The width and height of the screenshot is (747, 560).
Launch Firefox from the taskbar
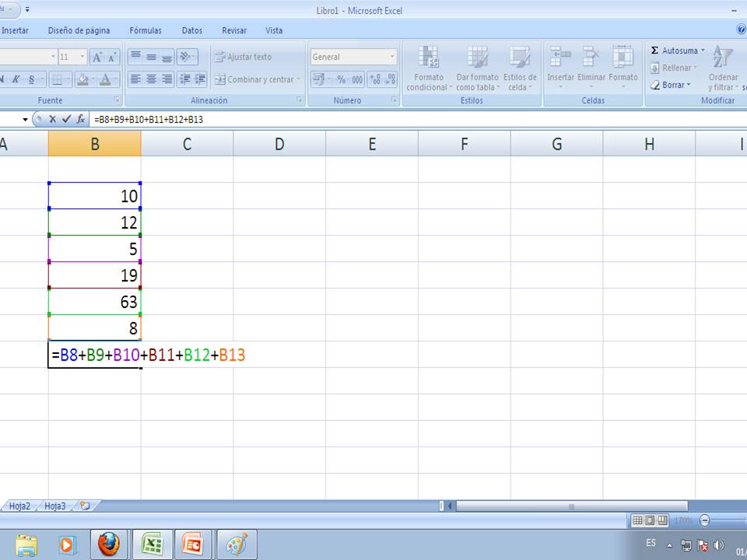(x=109, y=544)
